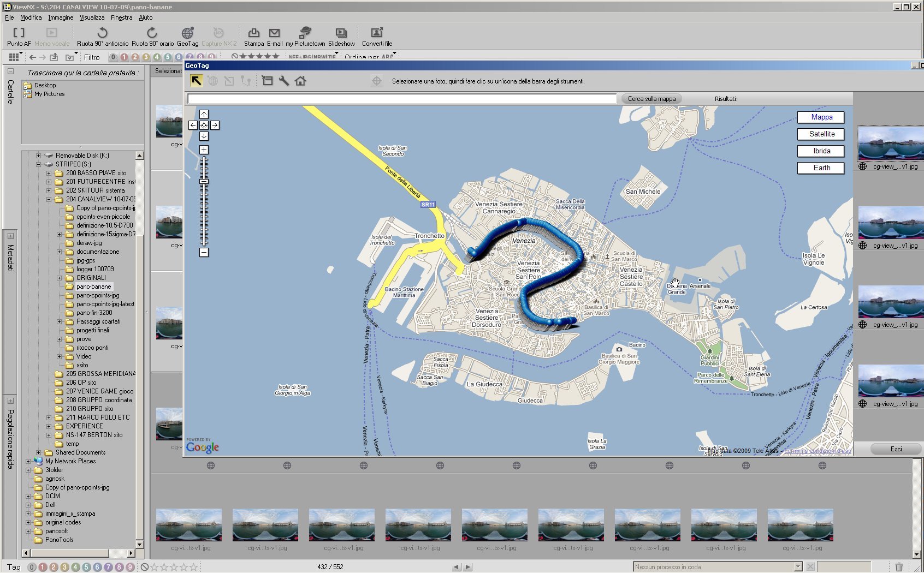Collapse the STRIPE0 (S:) drive node
924x573 pixels.
[x=38, y=164]
